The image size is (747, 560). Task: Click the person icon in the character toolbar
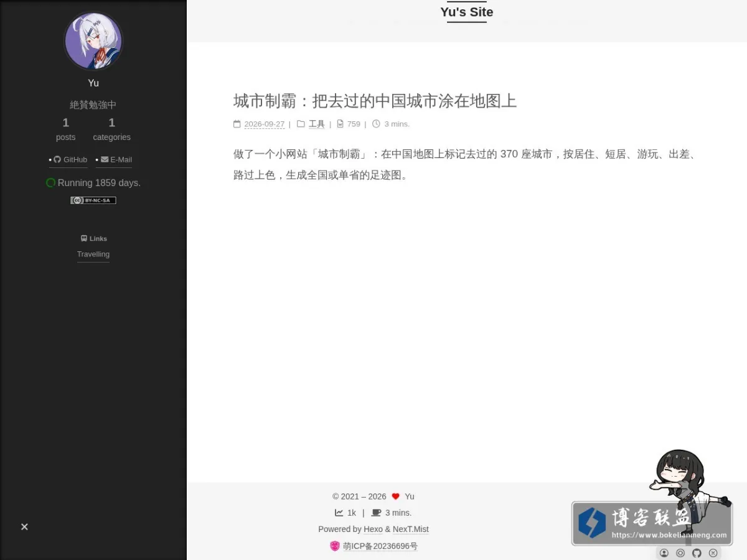(664, 553)
